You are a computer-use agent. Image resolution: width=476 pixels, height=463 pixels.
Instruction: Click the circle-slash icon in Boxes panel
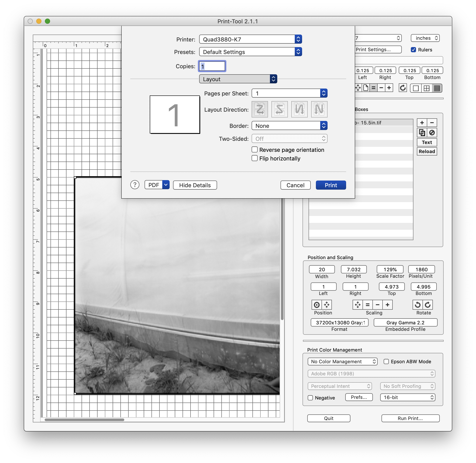[432, 133]
